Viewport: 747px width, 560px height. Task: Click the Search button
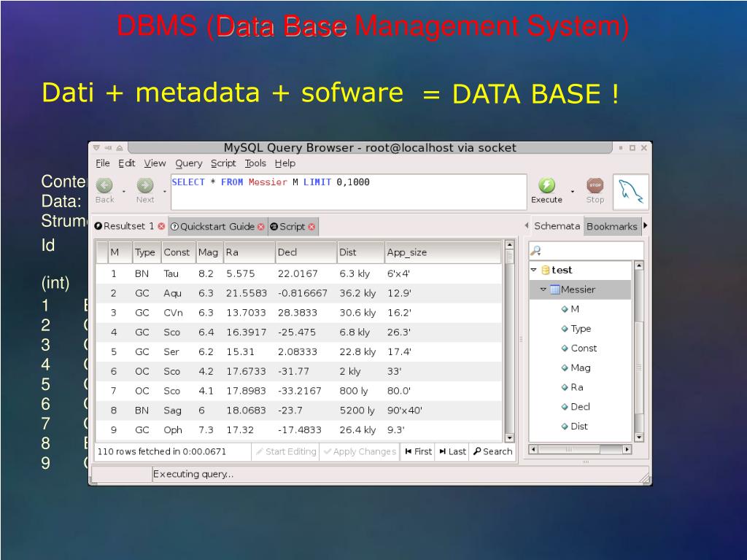pyautogui.click(x=492, y=451)
